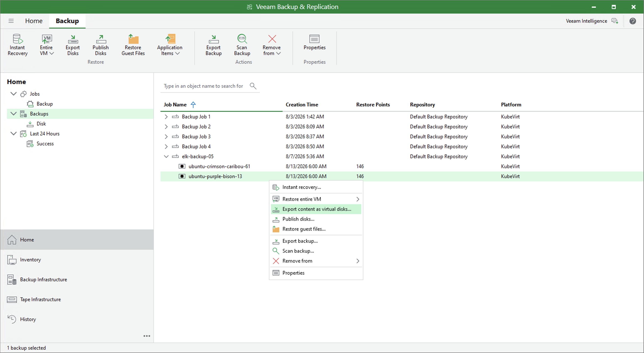
Task: Go to the Tape Infrastructure view
Action: [x=77, y=300]
